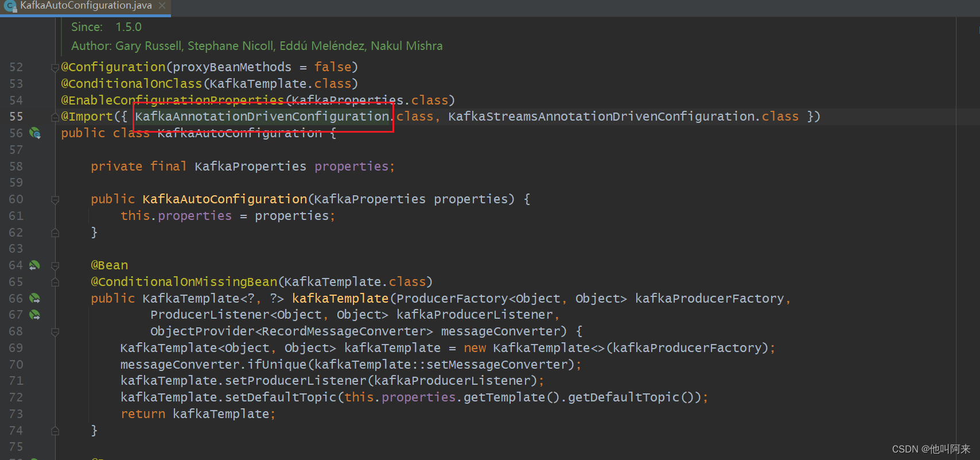Click proxyBeanMethods attribute on line 52
This screenshot has height=460, width=980.
[232, 67]
